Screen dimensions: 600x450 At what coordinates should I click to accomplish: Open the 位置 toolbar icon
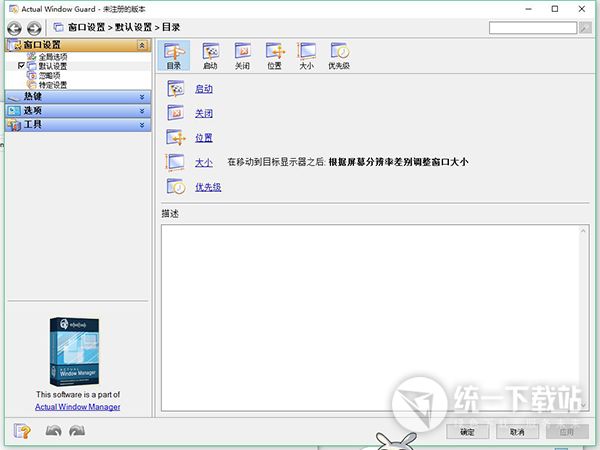[x=274, y=54]
